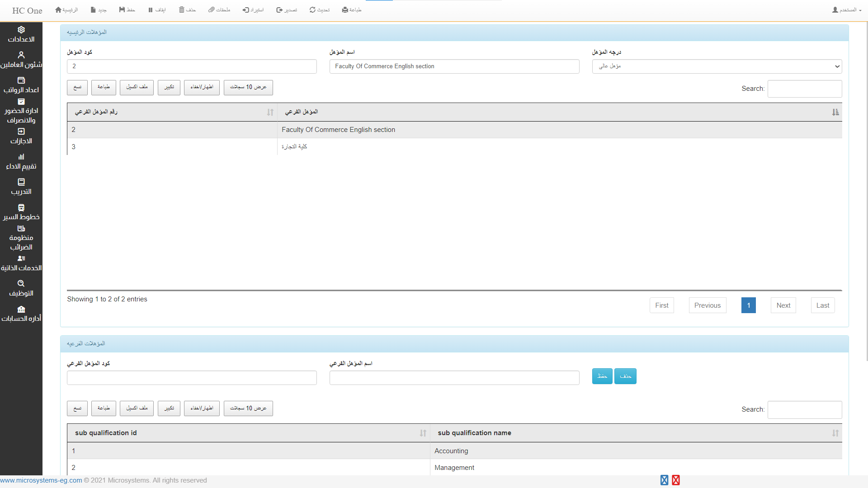Screen dimensions: 868x488
Task: Click the blue Delete (حذف) sub-qualification button
Action: point(625,376)
